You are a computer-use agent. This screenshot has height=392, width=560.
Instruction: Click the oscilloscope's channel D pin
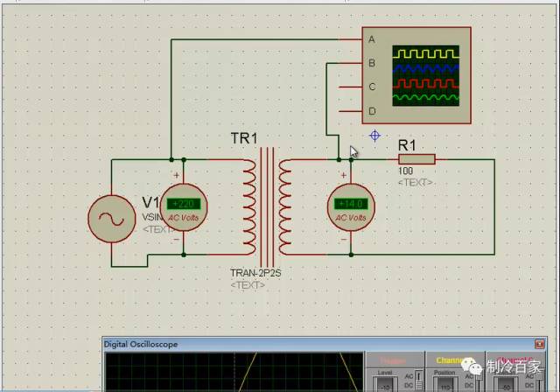tap(351, 111)
